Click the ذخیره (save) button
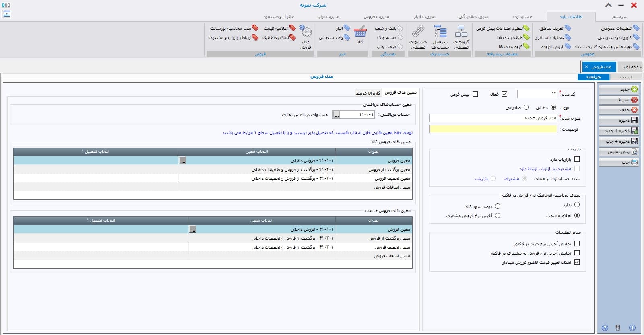Screen dimensions: 644x335 coord(619,120)
